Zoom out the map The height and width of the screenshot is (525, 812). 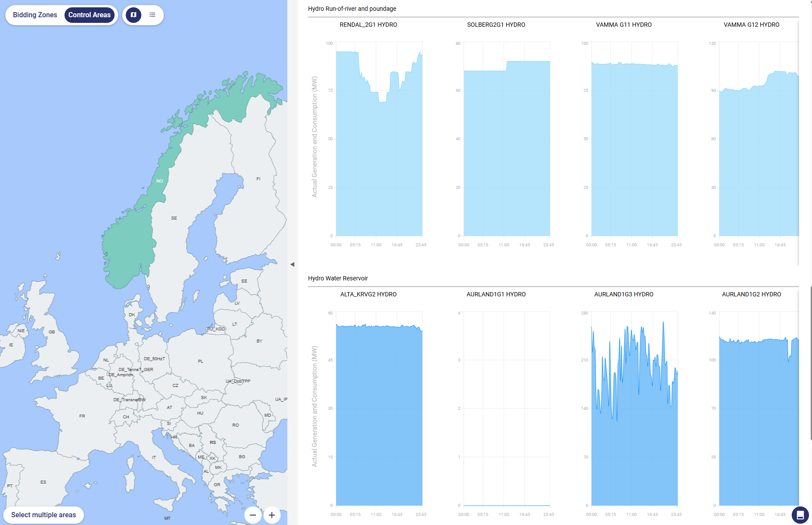(x=253, y=515)
